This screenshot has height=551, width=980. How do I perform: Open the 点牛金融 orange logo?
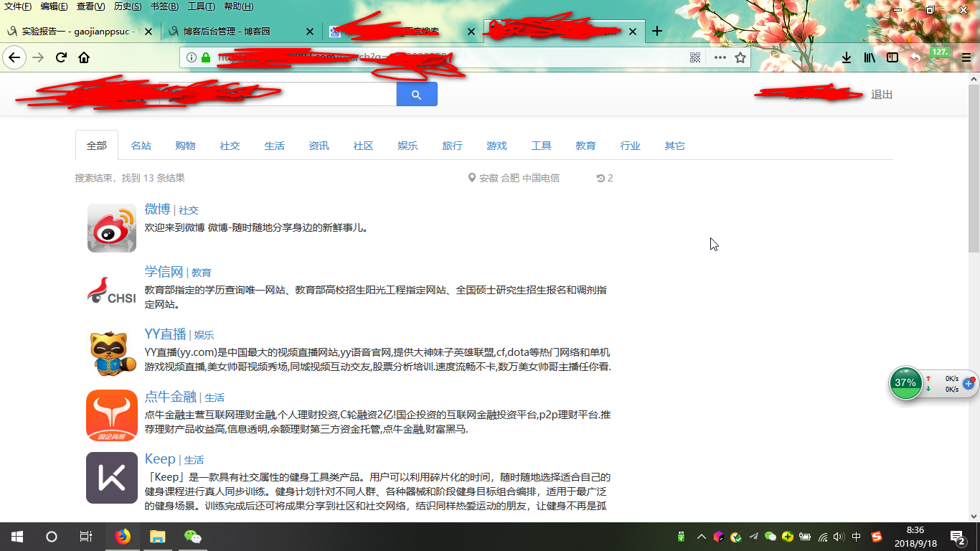coord(112,415)
